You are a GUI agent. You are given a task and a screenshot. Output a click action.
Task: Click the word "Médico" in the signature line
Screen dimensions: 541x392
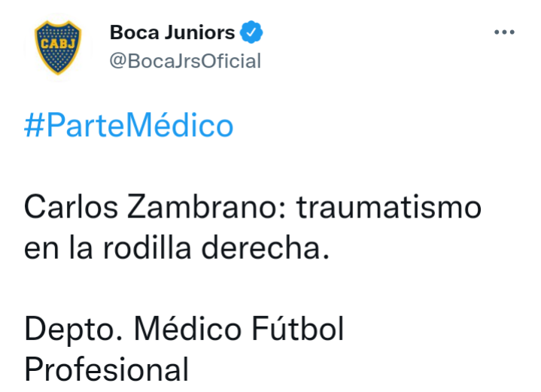click(x=187, y=328)
